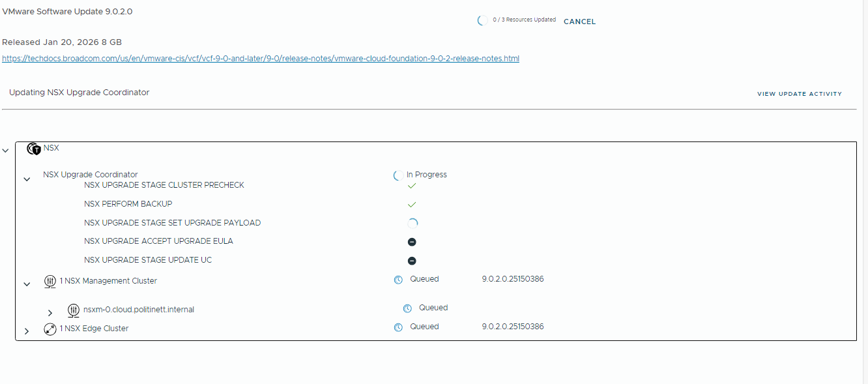Click the NSX Edge Cluster icon
Viewport: 868px width, 384px height.
click(x=50, y=329)
